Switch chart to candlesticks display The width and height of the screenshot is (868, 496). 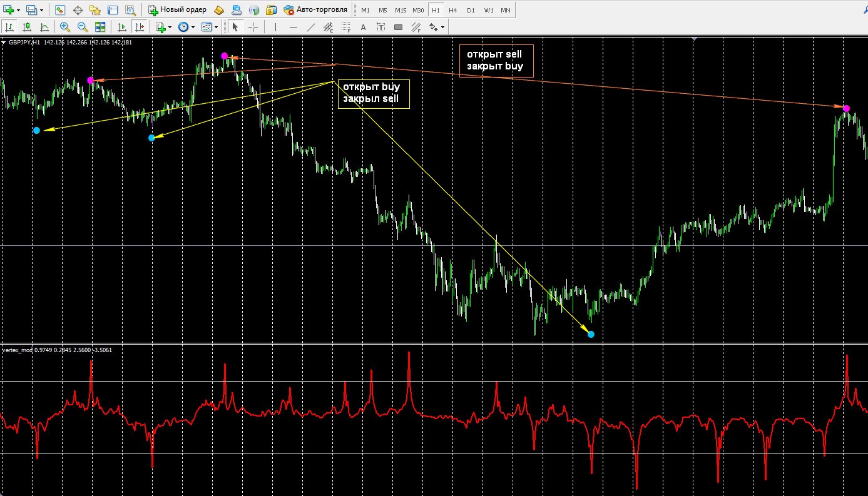(27, 27)
